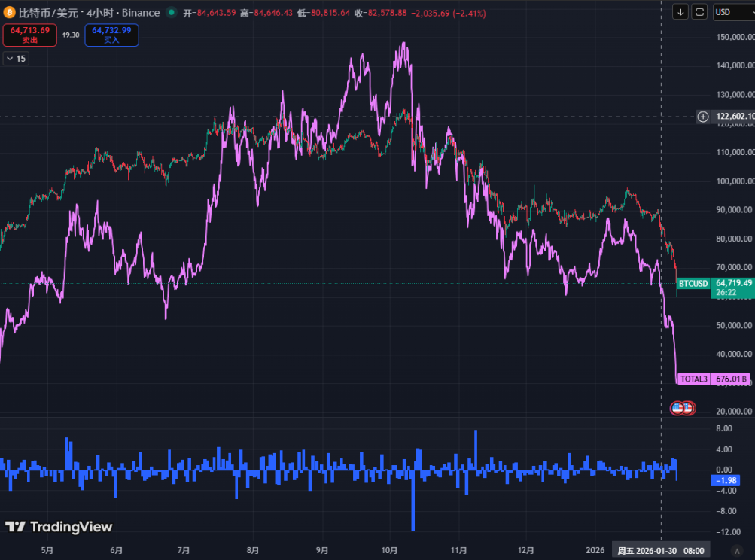Click the 2026-01-30 08:00 time axis label
The height and width of the screenshot is (560, 755).
click(660, 551)
